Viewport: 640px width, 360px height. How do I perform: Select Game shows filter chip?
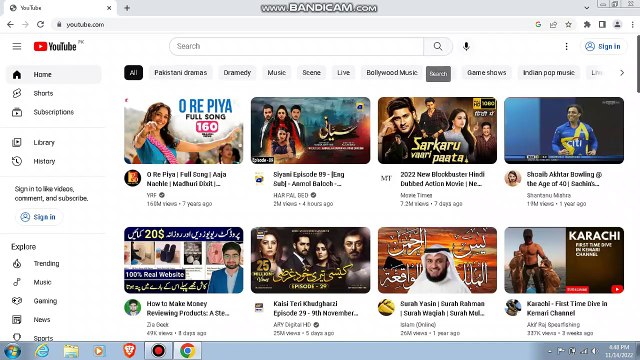tap(487, 73)
